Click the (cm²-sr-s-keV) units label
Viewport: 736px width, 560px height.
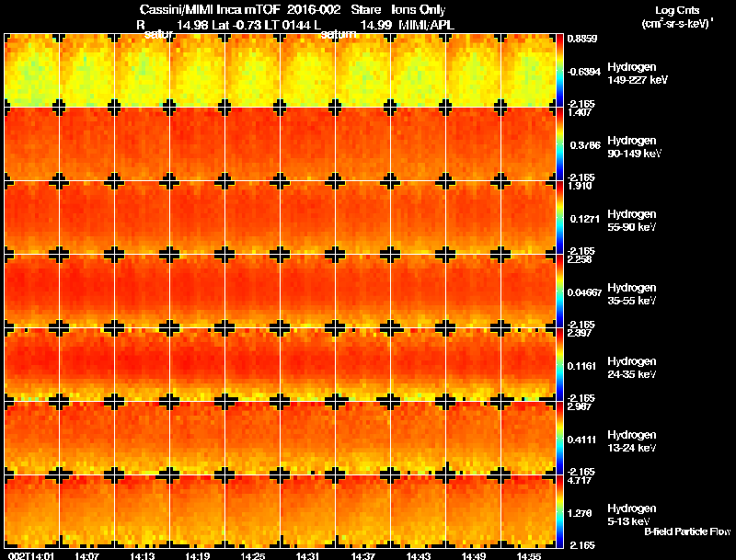[677, 24]
